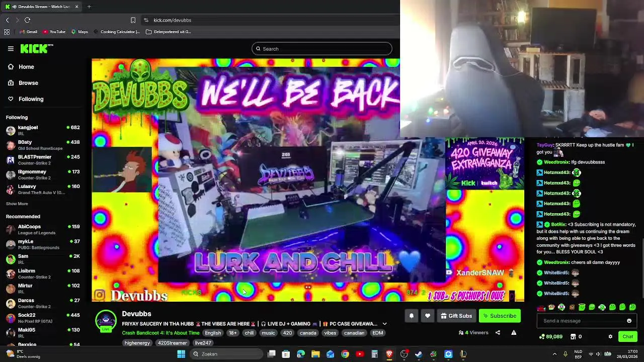
Task: Share the Devubbs stream
Action: pos(498,332)
